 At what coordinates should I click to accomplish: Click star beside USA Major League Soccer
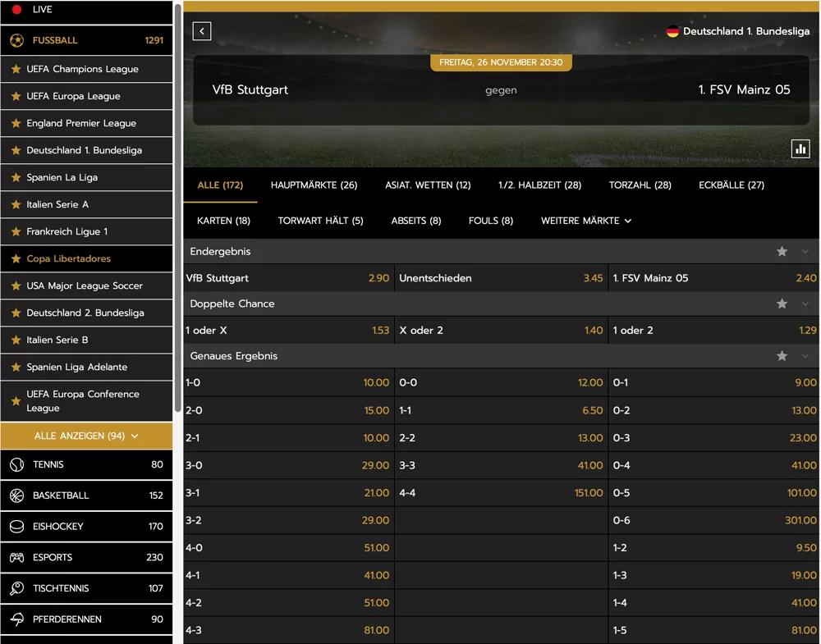click(16, 285)
